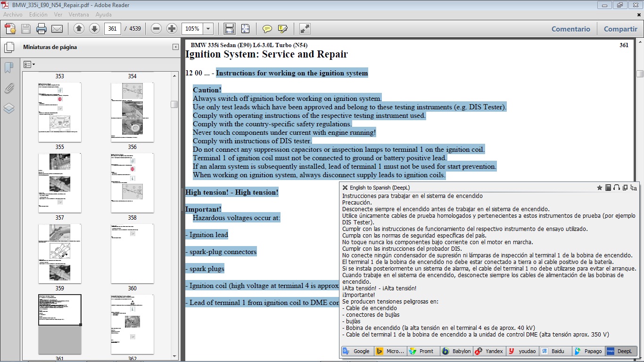Click the zoom value field showing 105%
The width and height of the screenshot is (644, 362).
click(192, 29)
